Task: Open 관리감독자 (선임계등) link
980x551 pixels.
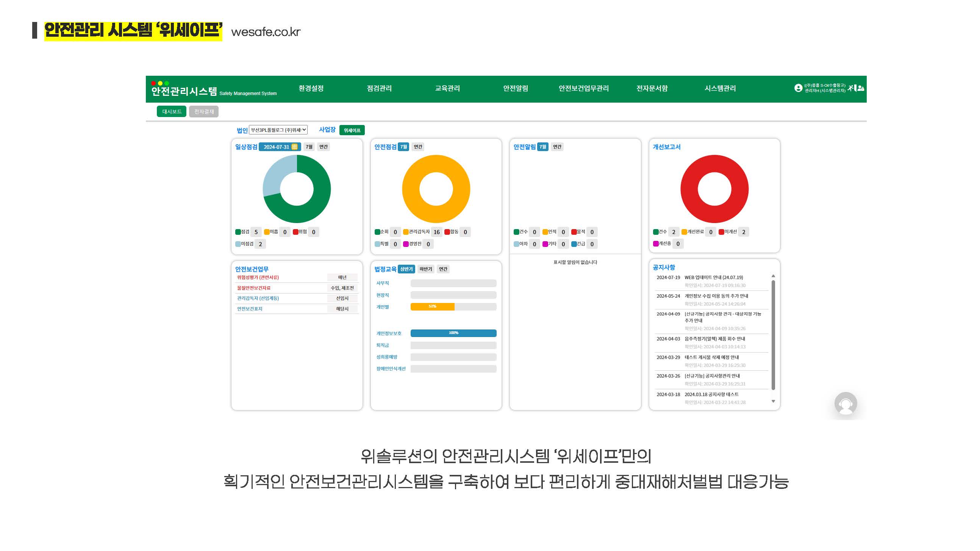Action: click(258, 298)
